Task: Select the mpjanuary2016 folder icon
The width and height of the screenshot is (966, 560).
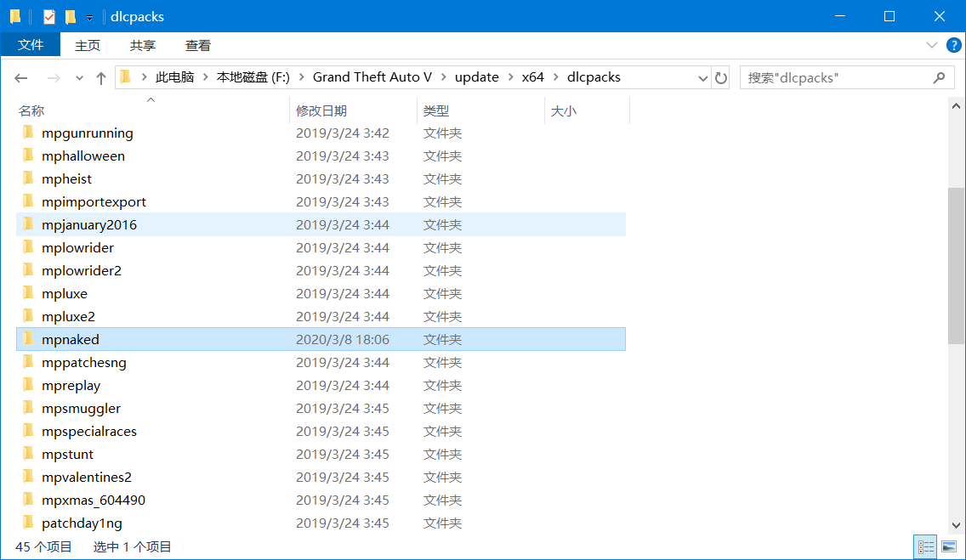Action: point(28,224)
